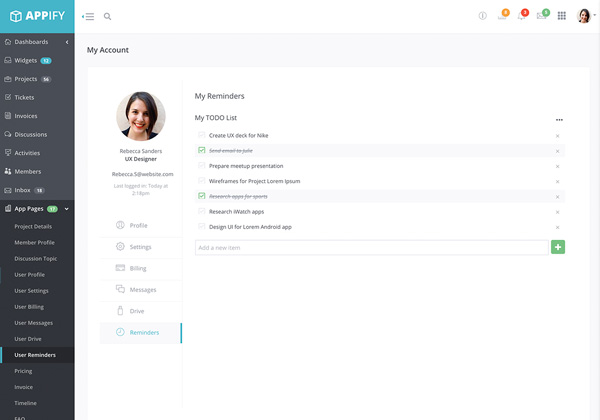600x420 pixels.
Task: Click Rebecca Sanders profile photo
Action: (x=141, y=116)
